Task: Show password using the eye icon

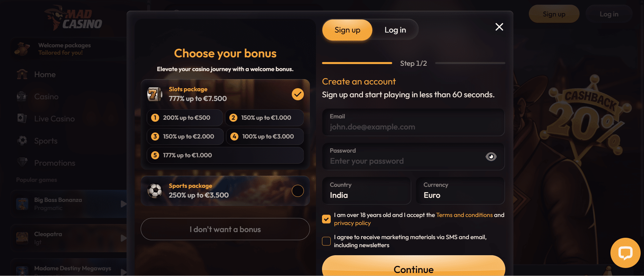Action: click(491, 157)
